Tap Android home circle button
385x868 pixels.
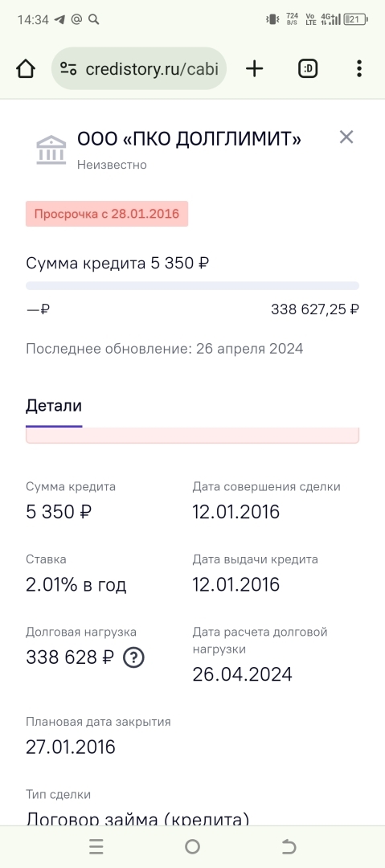click(x=192, y=846)
